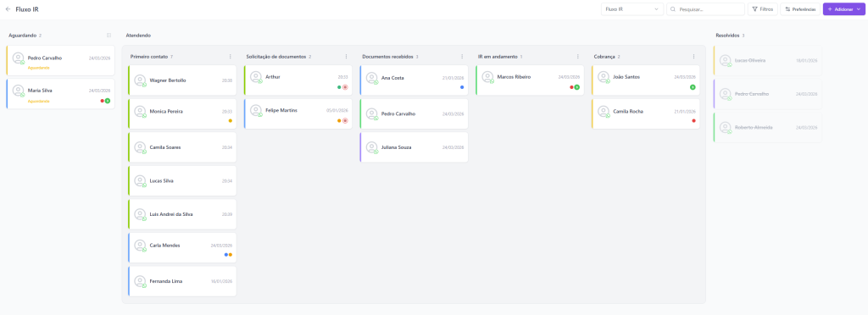This screenshot has width=868, height=315.
Task: Click the collapse icon of the Aguardando column
Action: coord(108,36)
